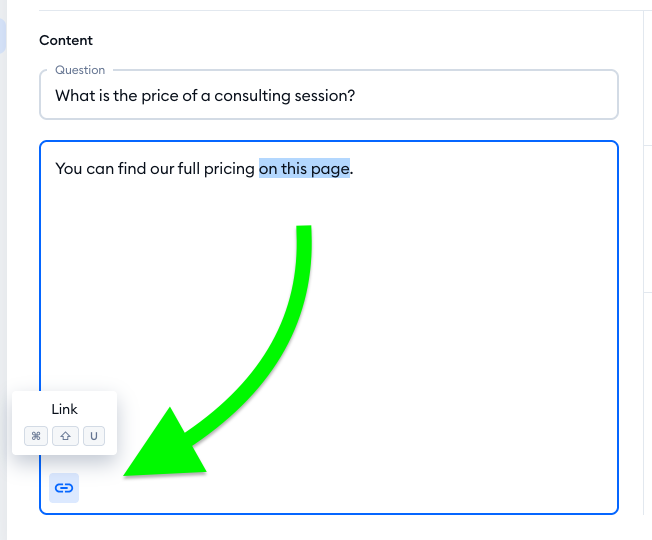The image size is (652, 540).
Task: Click the Link icon in the editor toolbar
Action: 64,488
